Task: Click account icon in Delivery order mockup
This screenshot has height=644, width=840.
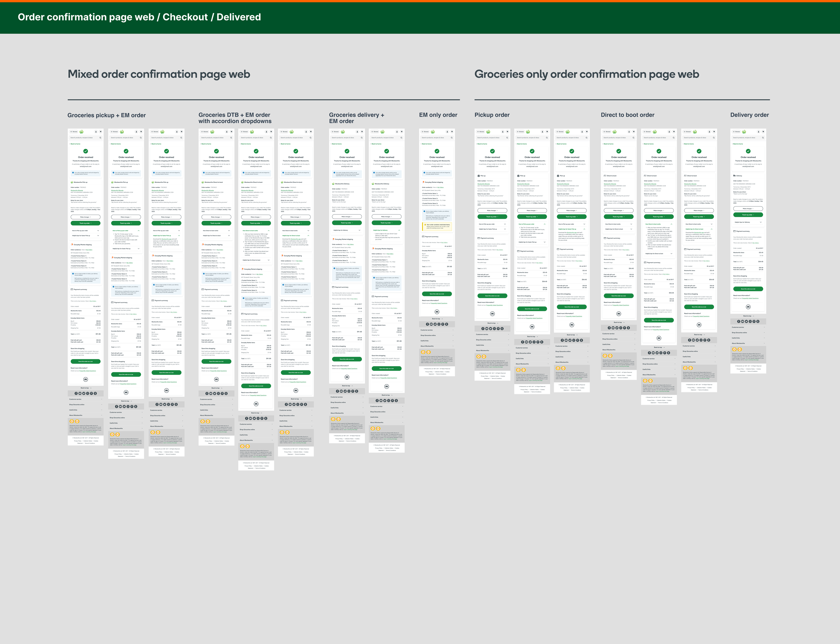Action: click(758, 131)
